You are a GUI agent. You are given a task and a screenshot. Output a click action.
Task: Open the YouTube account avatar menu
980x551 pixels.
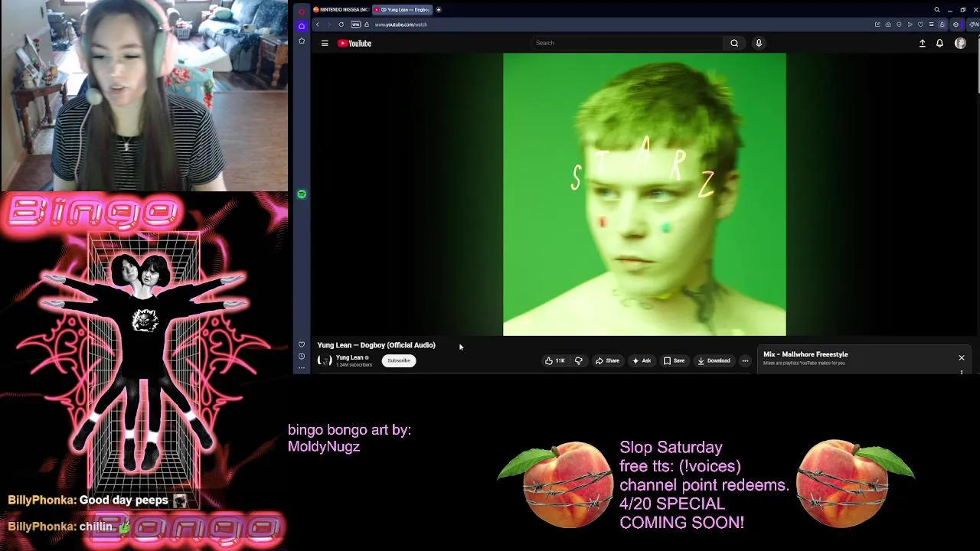[960, 44]
